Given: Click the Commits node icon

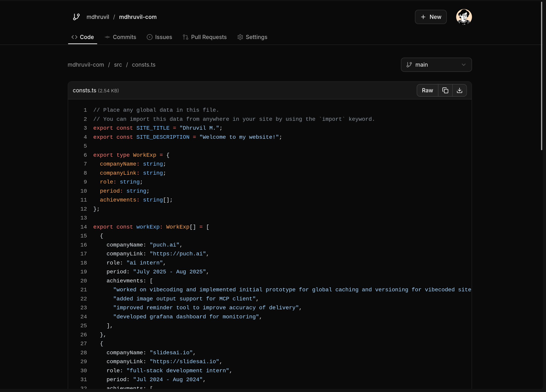Looking at the screenshot, I should [107, 37].
